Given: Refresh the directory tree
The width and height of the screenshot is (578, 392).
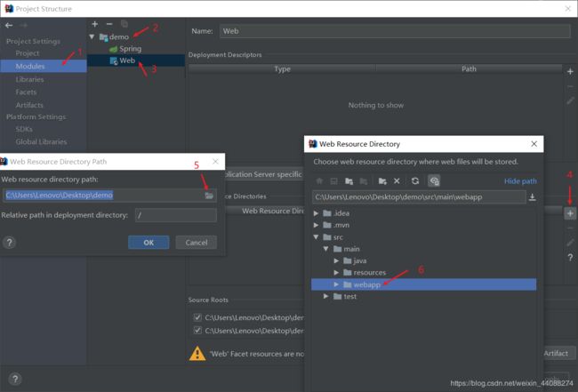Looking at the screenshot, I should pyautogui.click(x=415, y=181).
